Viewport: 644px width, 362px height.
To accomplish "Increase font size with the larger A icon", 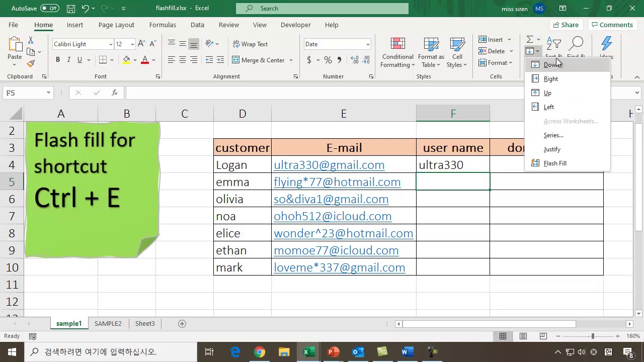I will (141, 44).
